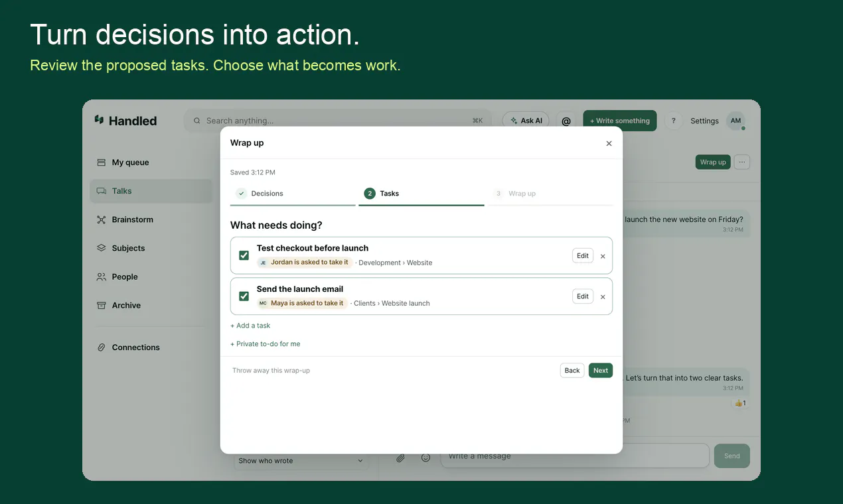Focus the Write a message field
843x504 pixels.
click(x=575, y=456)
